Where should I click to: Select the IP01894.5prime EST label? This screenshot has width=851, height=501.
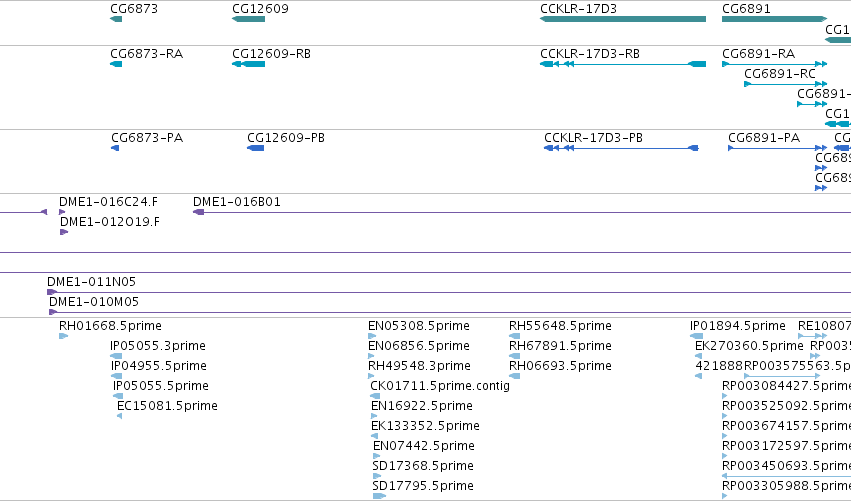(738, 326)
